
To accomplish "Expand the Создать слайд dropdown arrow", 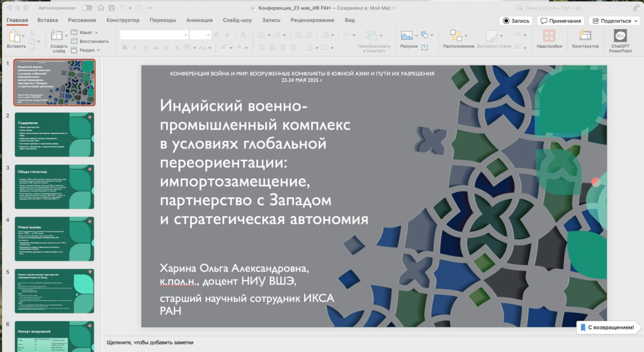I will point(66,35).
